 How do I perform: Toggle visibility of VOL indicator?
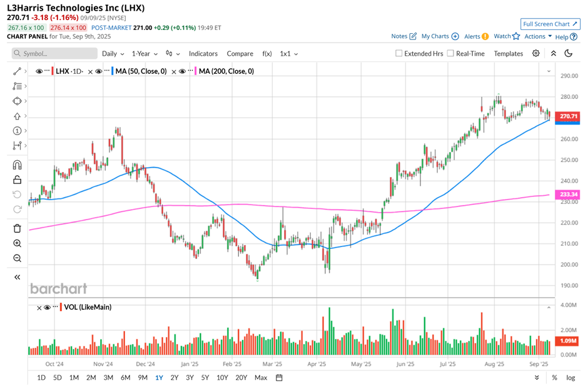point(48,307)
